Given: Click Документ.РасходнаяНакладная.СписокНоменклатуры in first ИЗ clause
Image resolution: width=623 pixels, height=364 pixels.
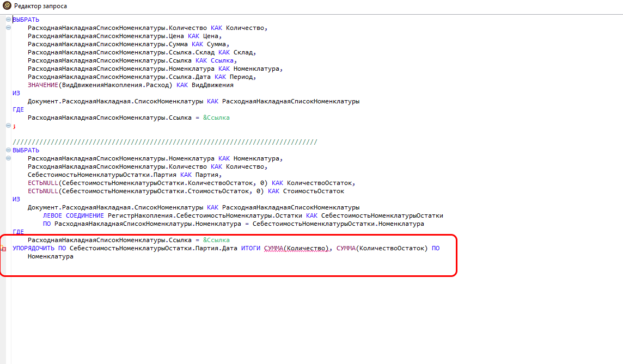Looking at the screenshot, I should pos(115,101).
